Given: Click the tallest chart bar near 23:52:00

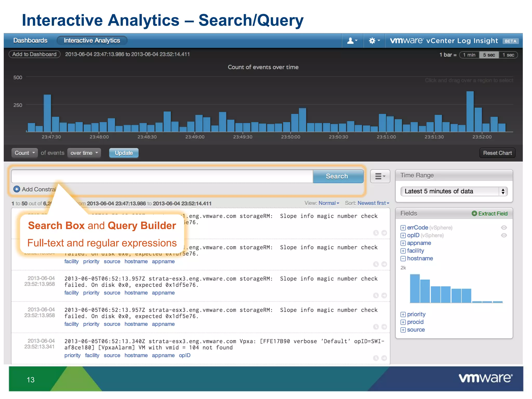Looking at the screenshot, I should [x=470, y=111].
